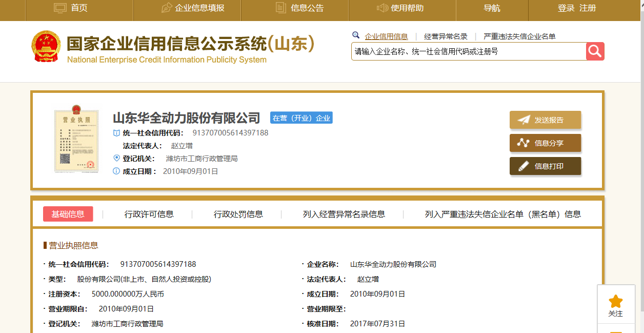Open 使用帮助 in top navigation

pos(407,8)
